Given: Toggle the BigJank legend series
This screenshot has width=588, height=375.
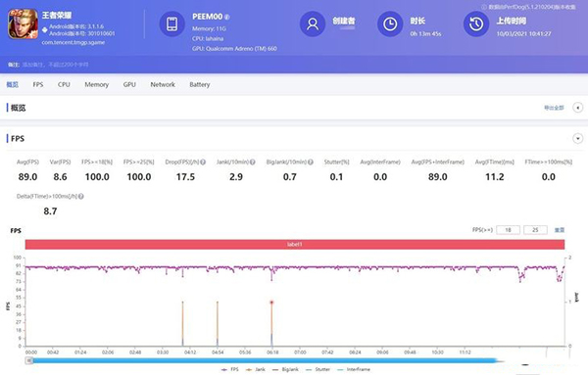Looking at the screenshot, I should tap(285, 369).
